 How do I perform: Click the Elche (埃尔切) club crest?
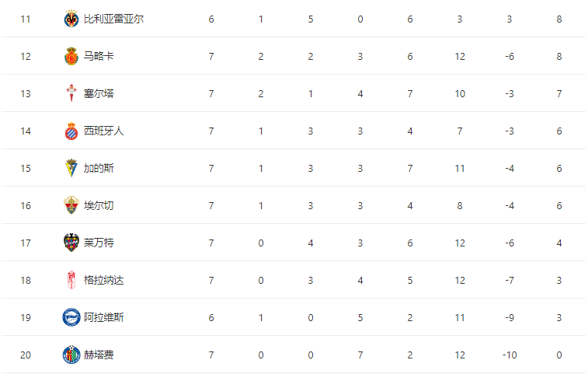click(x=71, y=205)
